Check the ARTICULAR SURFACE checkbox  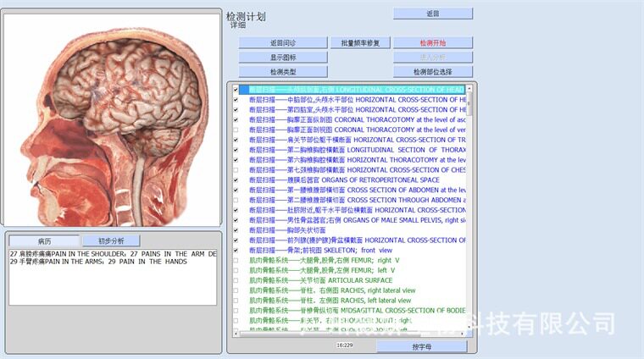pyautogui.click(x=236, y=280)
